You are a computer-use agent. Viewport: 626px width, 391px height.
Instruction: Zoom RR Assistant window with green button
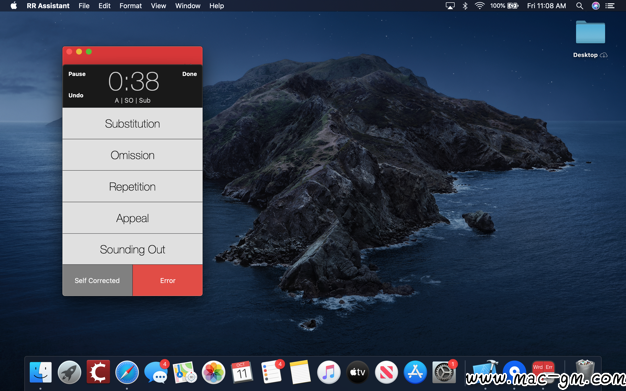(89, 52)
